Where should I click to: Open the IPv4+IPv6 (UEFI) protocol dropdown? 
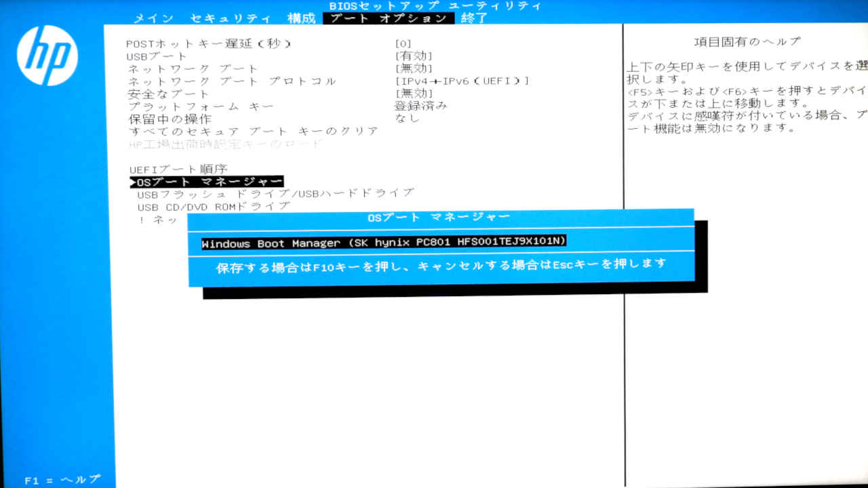tap(461, 81)
